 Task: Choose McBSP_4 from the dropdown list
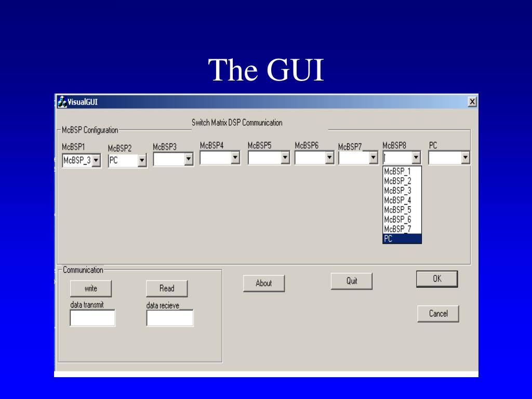click(402, 200)
